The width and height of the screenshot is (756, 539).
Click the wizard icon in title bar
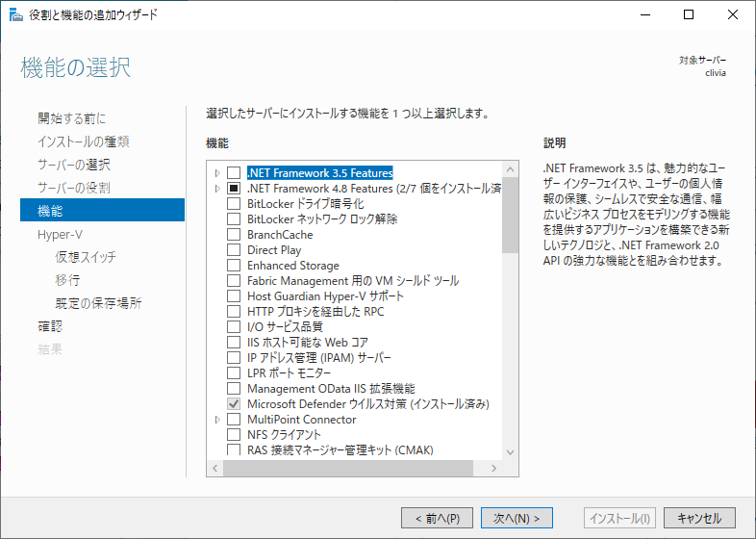(x=16, y=15)
